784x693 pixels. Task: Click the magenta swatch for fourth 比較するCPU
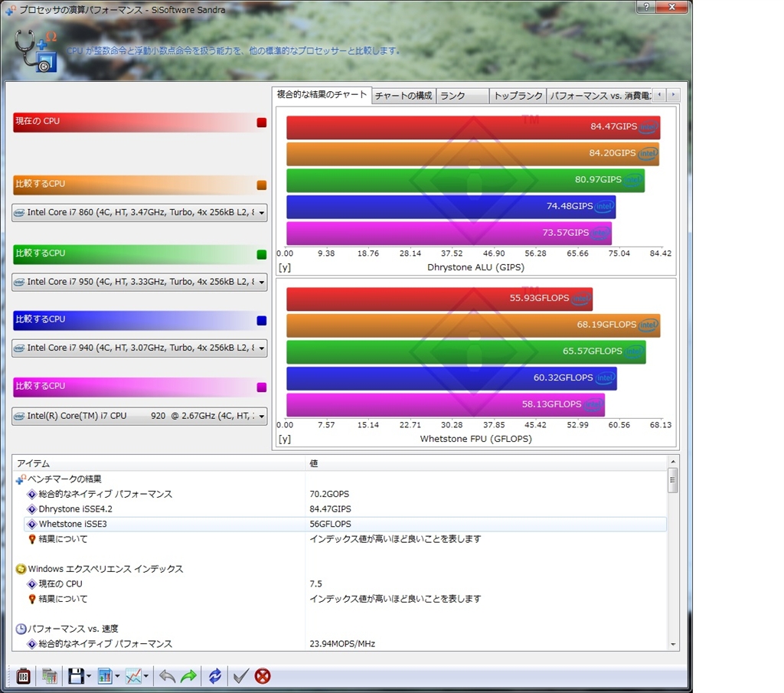pyautogui.click(x=262, y=387)
